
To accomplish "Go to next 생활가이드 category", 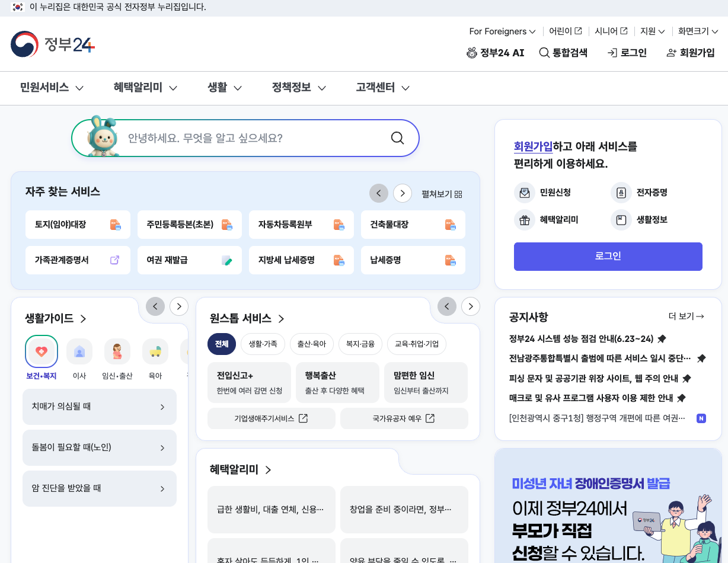I will (x=179, y=306).
